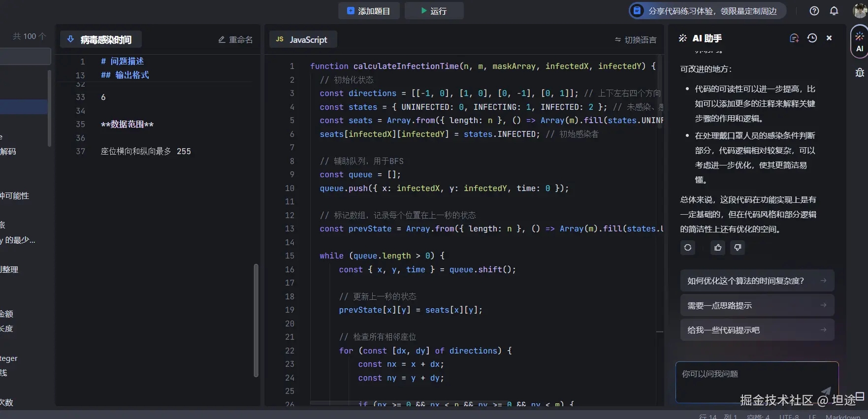868x419 pixels.
Task: Start a new AI chat conversation
Action: [794, 38]
